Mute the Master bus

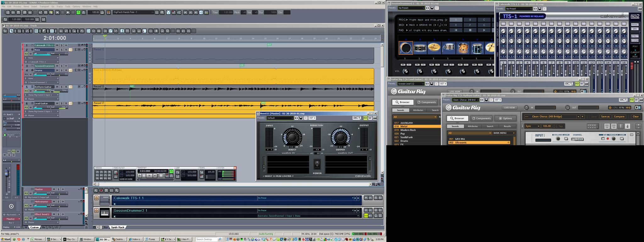point(54,189)
